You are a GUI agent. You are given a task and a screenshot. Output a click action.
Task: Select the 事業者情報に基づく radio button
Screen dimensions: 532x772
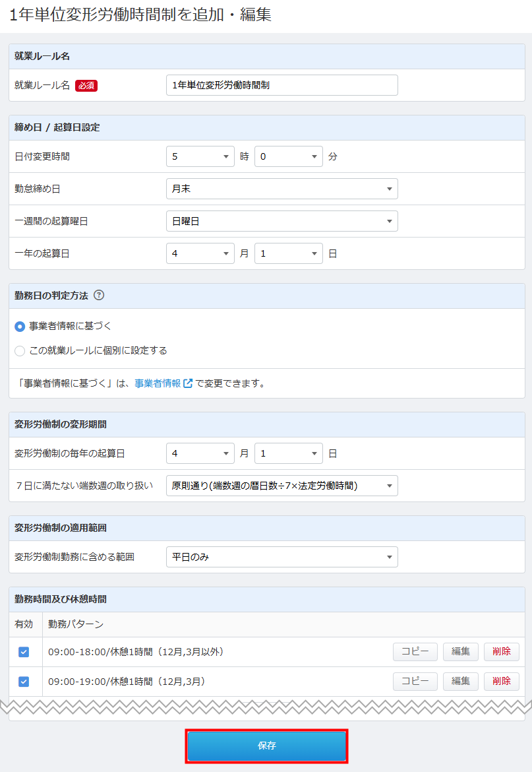(x=20, y=327)
